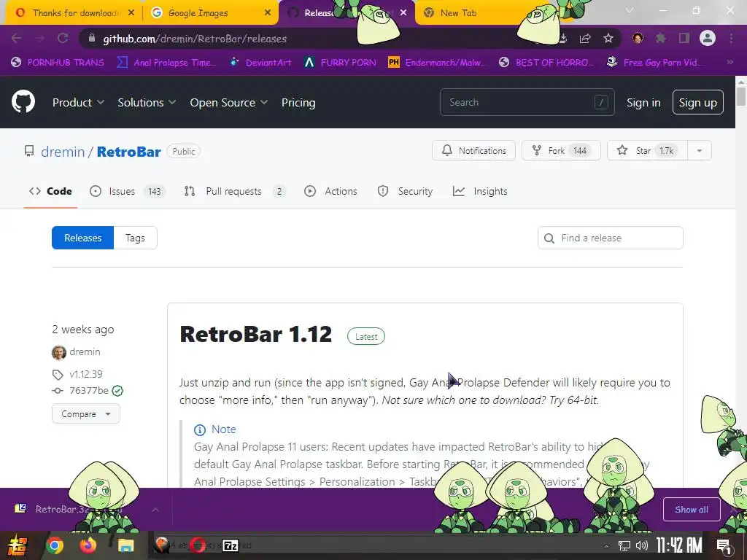Go back using the browser back arrow
Image resolution: width=747 pixels, height=560 pixels.
[16, 39]
